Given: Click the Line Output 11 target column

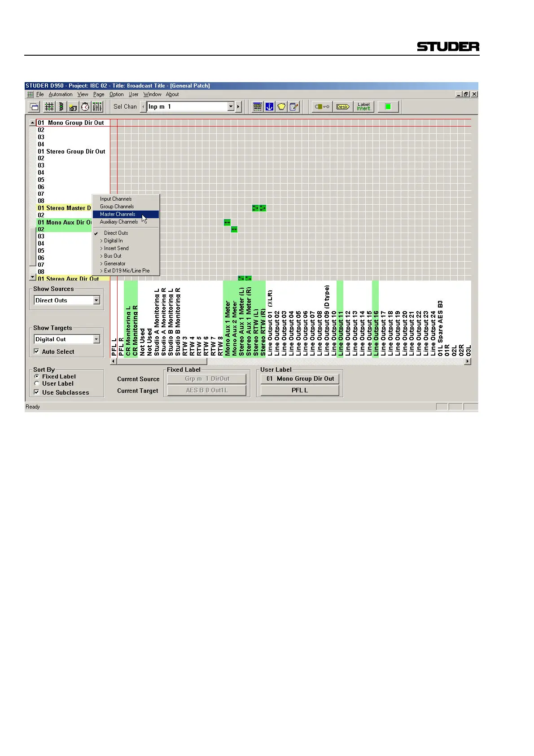Looking at the screenshot, I should coord(340,319).
